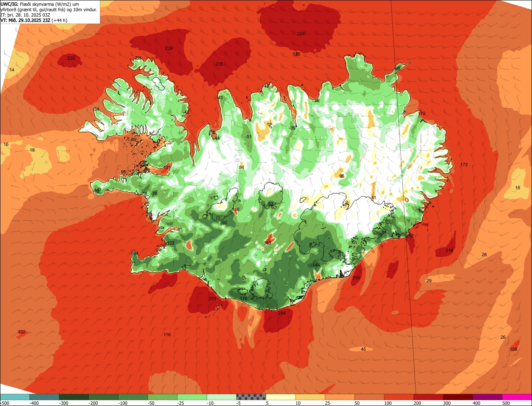Click the '-500' label on the color scale
The width and height of the screenshot is (532, 406).
point(5,403)
